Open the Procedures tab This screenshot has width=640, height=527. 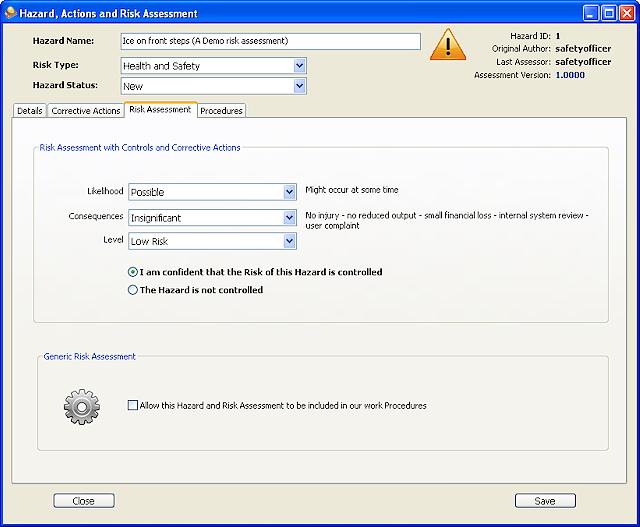[222, 111]
